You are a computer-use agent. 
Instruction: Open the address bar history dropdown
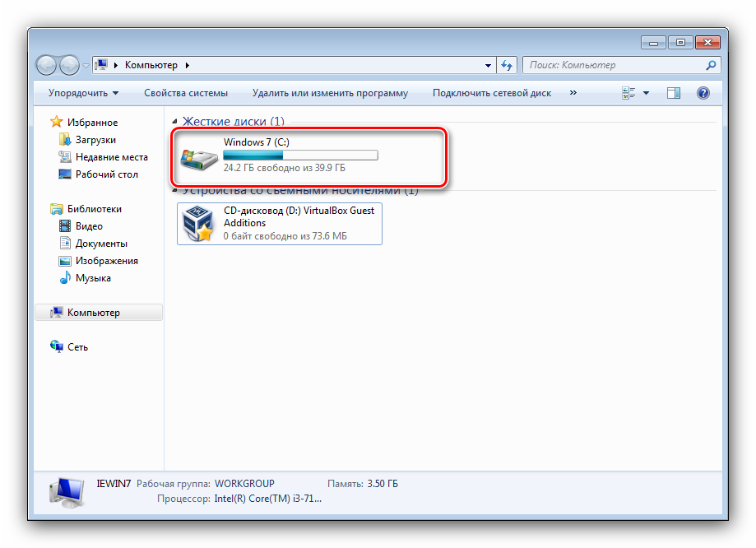pyautogui.click(x=488, y=65)
